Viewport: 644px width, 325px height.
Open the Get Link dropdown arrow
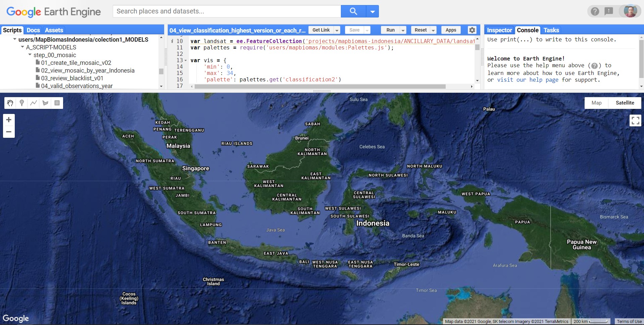pyautogui.click(x=337, y=30)
